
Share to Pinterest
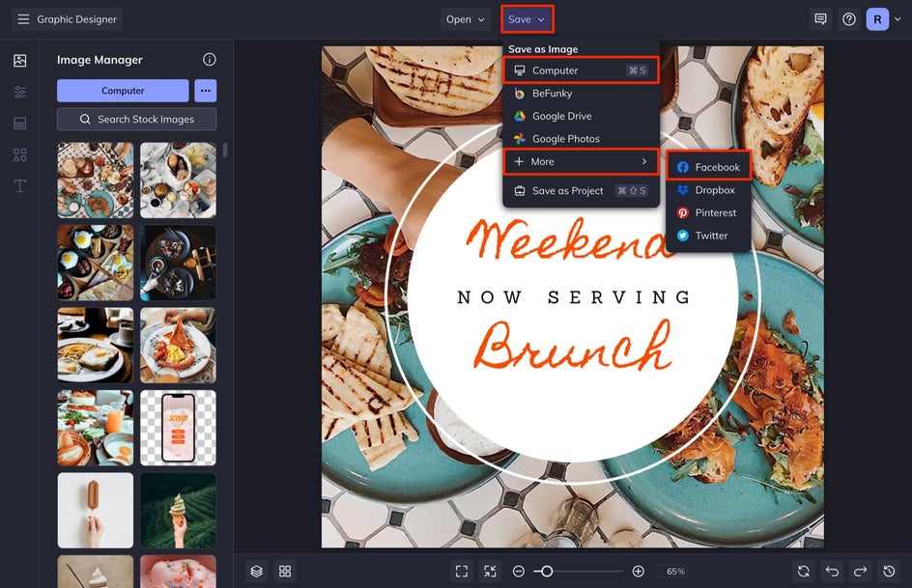708,212
